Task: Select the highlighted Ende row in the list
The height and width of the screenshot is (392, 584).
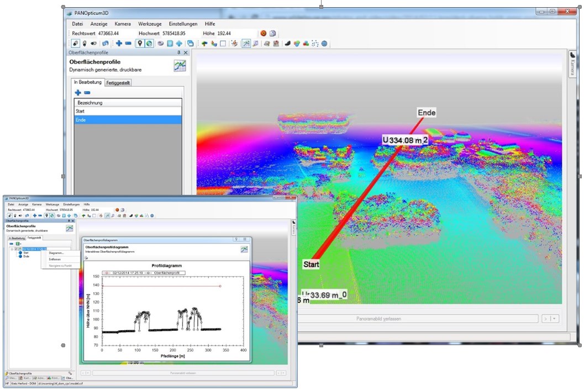Action: 128,120
